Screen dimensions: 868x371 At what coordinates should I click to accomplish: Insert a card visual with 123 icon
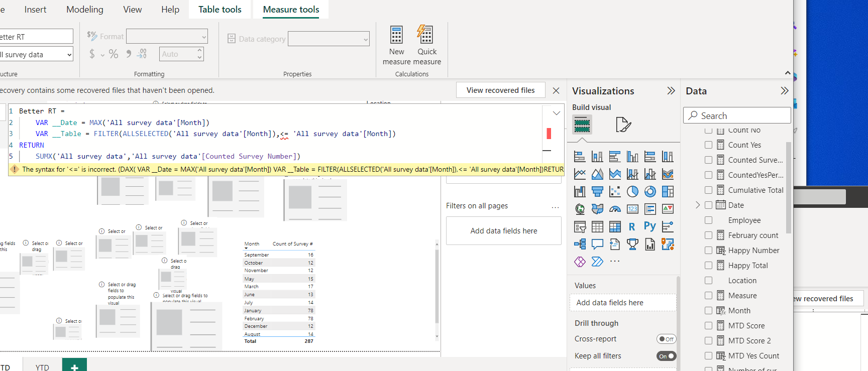(x=632, y=209)
